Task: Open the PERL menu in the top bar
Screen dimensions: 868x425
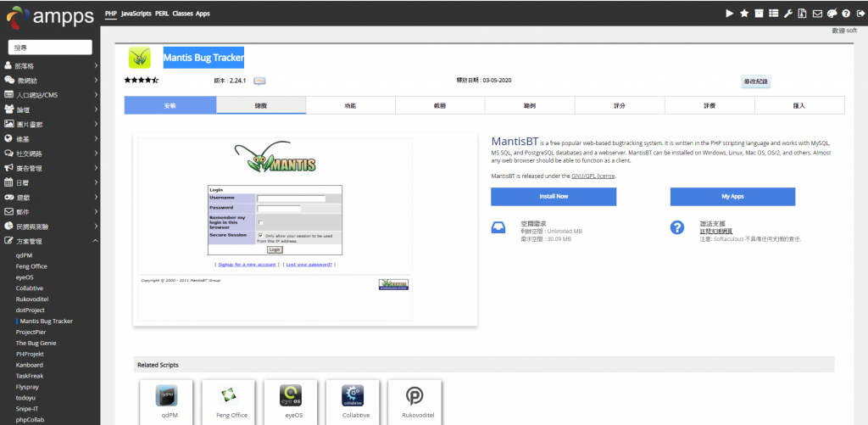Action: [162, 14]
